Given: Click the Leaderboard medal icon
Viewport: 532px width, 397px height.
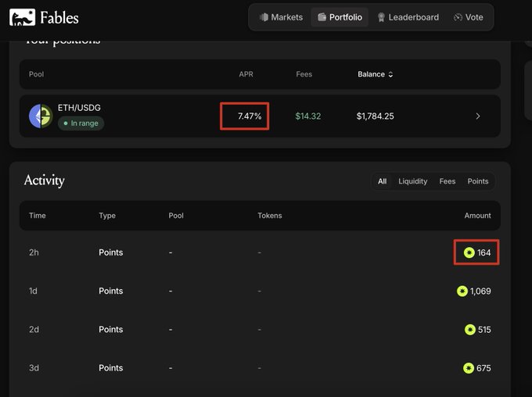Looking at the screenshot, I should (381, 17).
